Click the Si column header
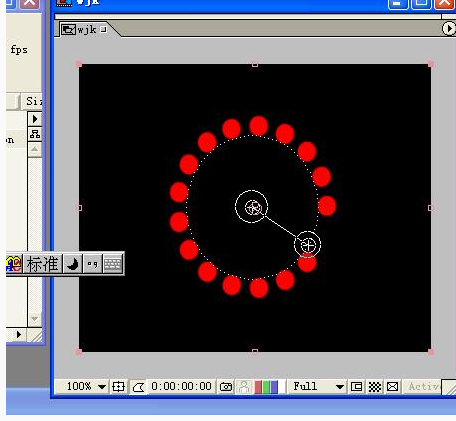 coord(33,101)
